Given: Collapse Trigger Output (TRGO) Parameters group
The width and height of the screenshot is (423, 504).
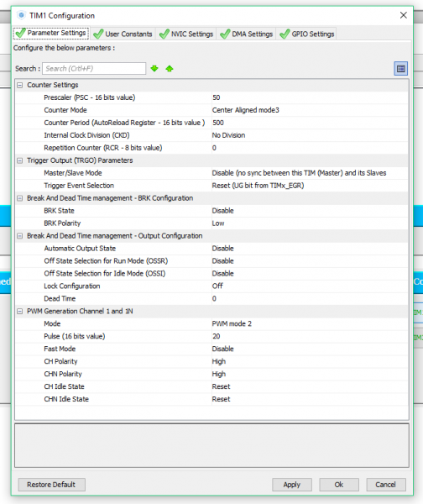Looking at the screenshot, I should coord(20,160).
